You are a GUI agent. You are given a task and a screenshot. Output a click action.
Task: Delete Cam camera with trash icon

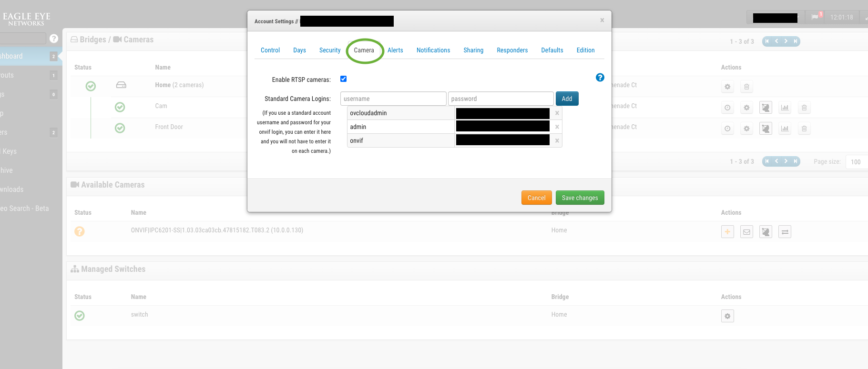(804, 108)
